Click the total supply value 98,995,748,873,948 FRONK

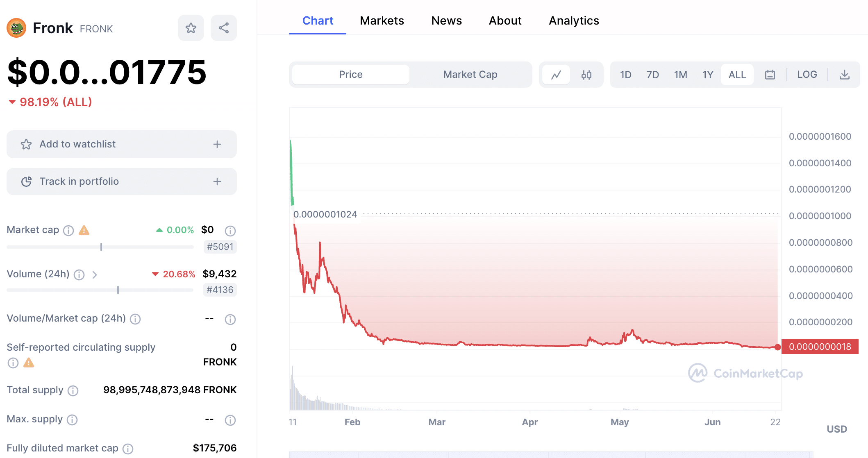170,390
